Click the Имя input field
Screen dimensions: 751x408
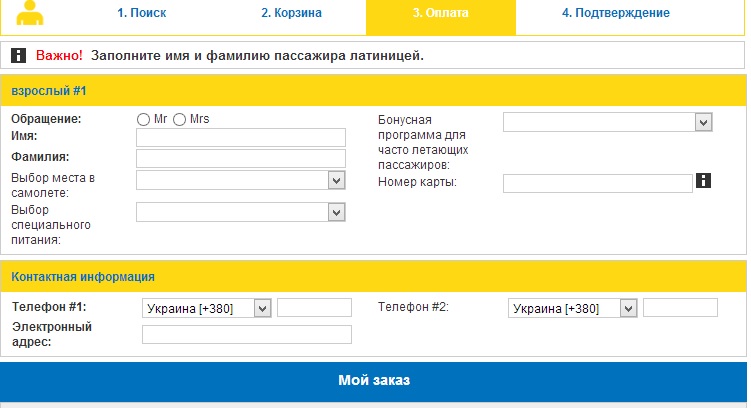[240, 138]
